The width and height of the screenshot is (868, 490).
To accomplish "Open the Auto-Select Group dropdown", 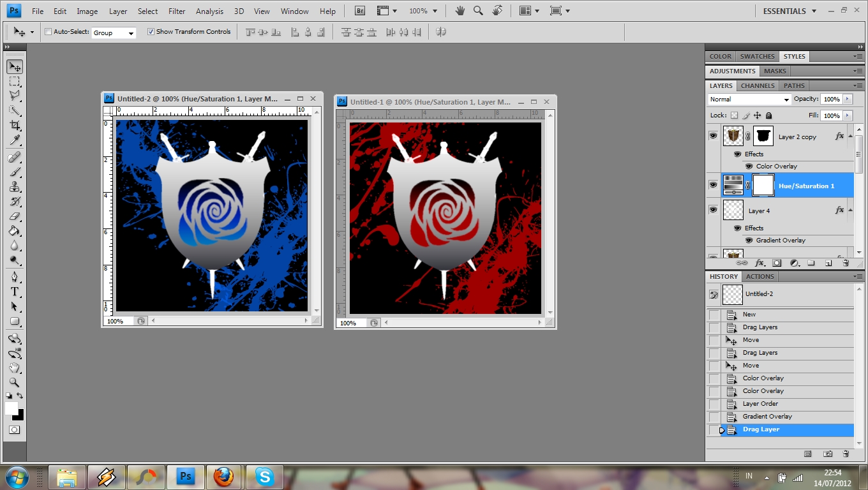I will 114,33.
